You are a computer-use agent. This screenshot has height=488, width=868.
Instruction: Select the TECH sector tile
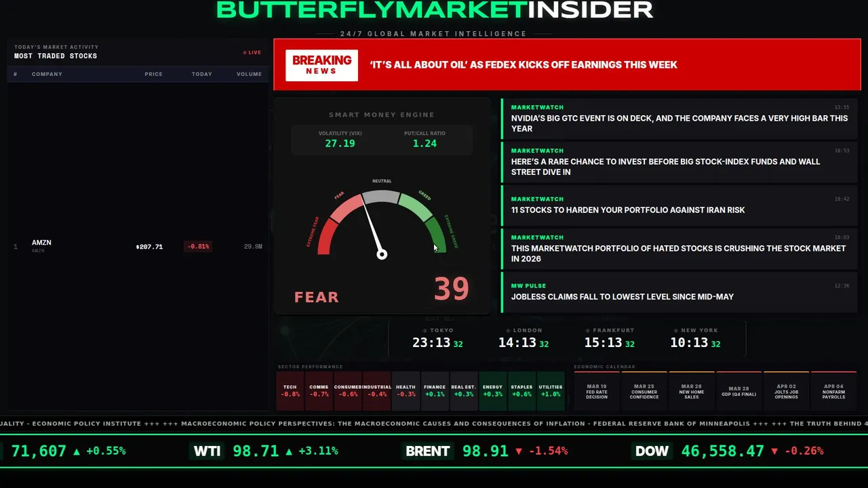tap(290, 391)
